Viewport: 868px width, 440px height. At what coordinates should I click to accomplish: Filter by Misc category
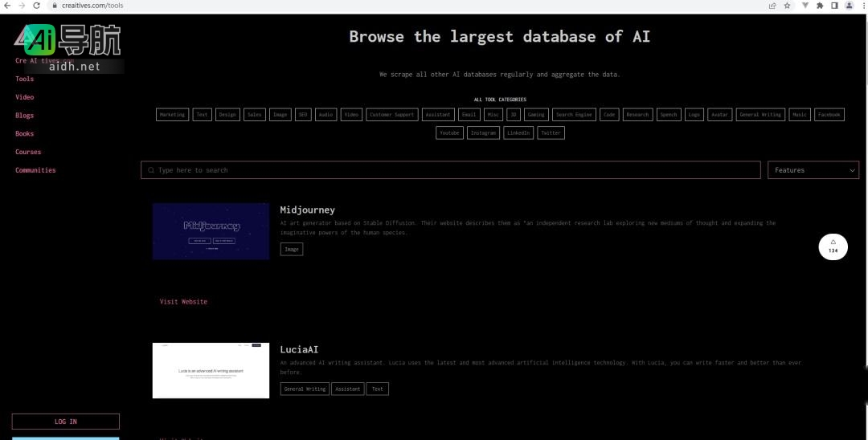[x=493, y=115]
